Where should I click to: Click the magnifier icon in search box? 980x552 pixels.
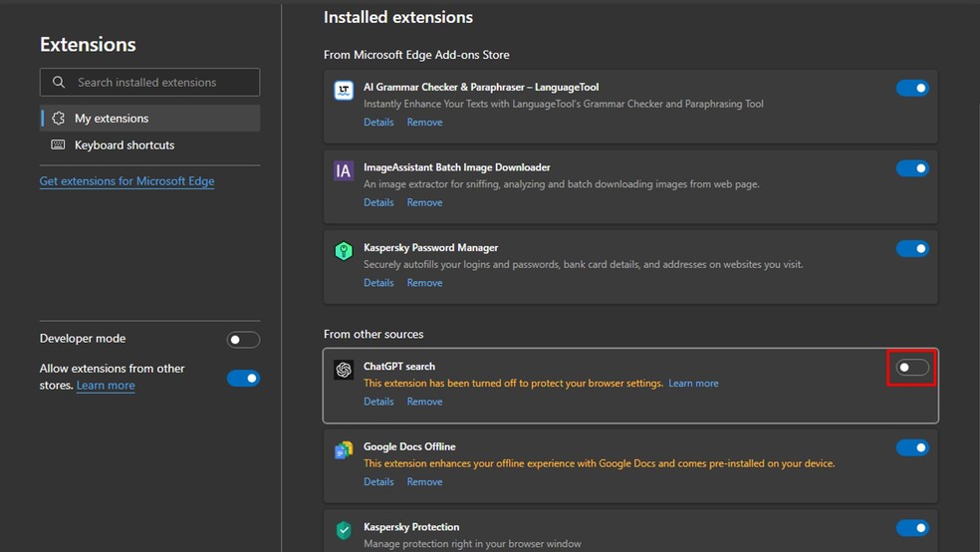(59, 82)
